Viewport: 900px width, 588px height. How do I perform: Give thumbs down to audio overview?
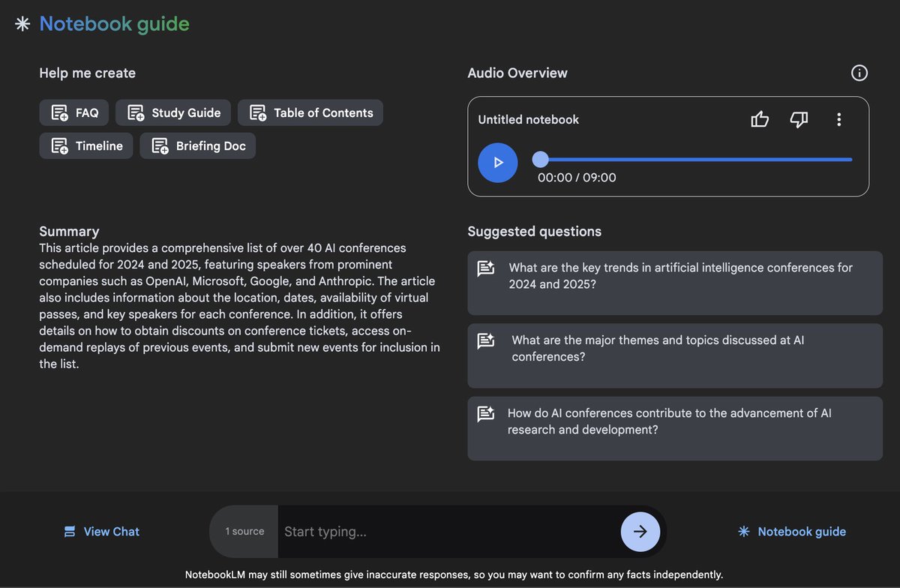(x=799, y=119)
